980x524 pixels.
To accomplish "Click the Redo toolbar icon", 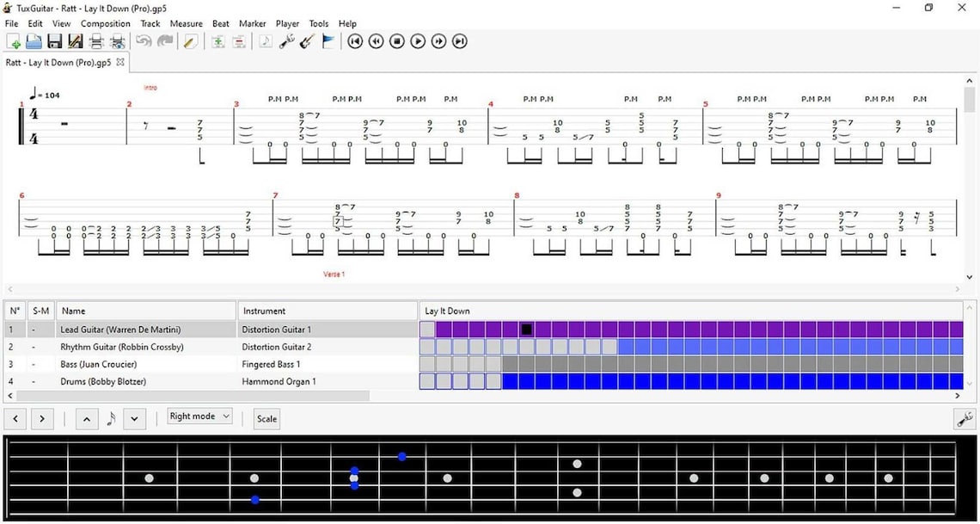I will point(165,40).
